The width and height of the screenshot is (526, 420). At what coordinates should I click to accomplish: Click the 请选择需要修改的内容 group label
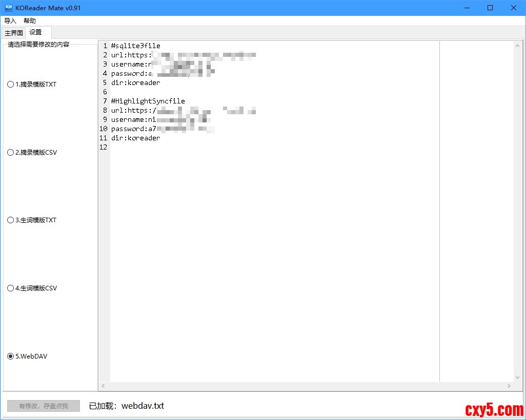pyautogui.click(x=38, y=44)
